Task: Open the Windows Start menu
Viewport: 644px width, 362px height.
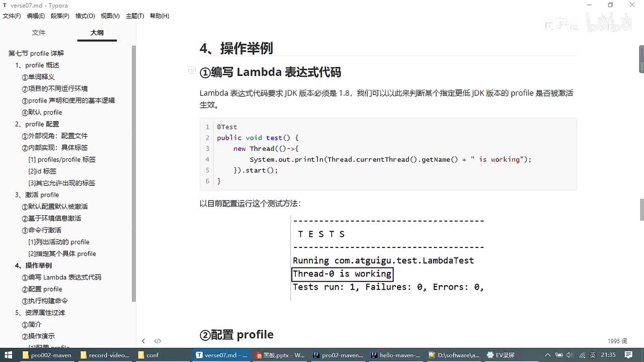Action: click(9, 355)
